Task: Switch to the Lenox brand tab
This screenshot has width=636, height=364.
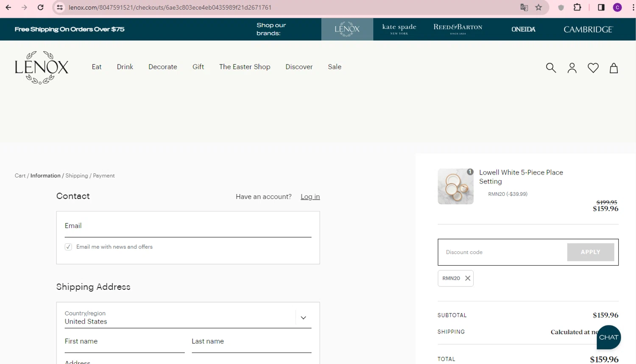Action: (347, 29)
